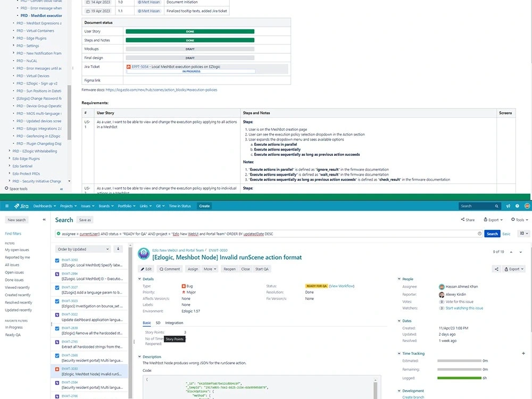Open the issue Export dropdown
Image resolution: width=532 pixels, height=399 pixels.
pyautogui.click(x=514, y=269)
